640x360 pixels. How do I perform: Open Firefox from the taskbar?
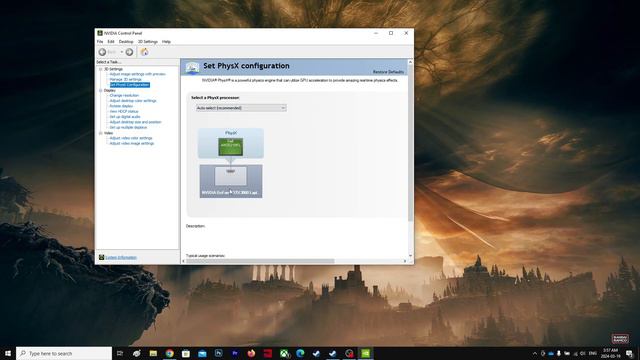pyautogui.click(x=251, y=353)
